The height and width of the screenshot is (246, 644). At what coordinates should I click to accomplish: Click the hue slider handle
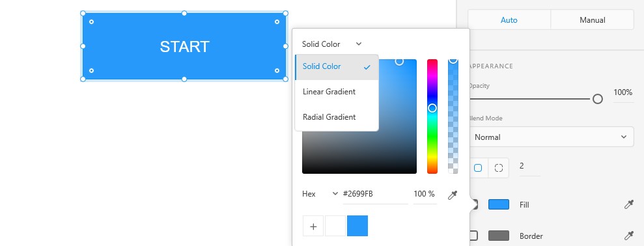[432, 108]
